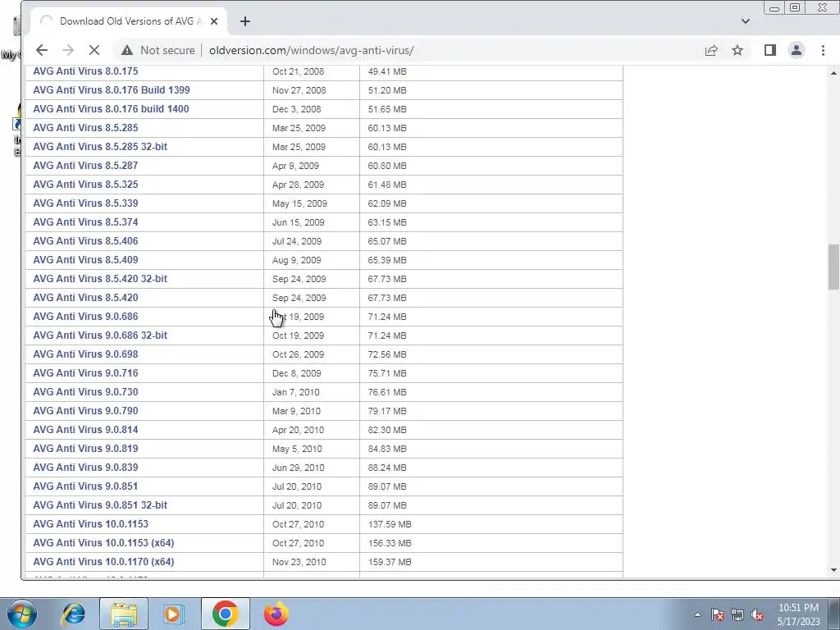840x630 pixels.
Task: Click the browser back arrow
Action: click(41, 50)
